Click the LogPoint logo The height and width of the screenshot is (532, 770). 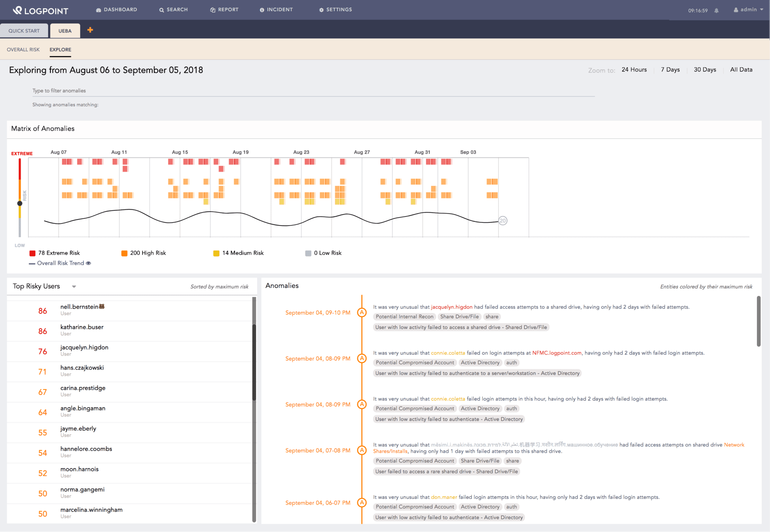pyautogui.click(x=41, y=10)
